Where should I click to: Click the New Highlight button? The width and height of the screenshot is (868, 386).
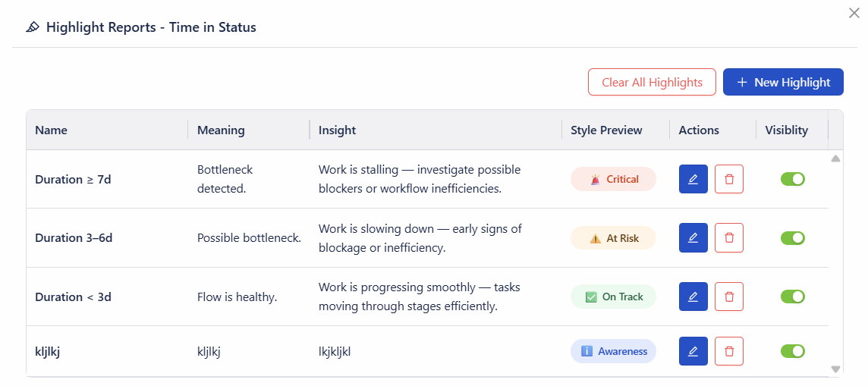point(783,82)
